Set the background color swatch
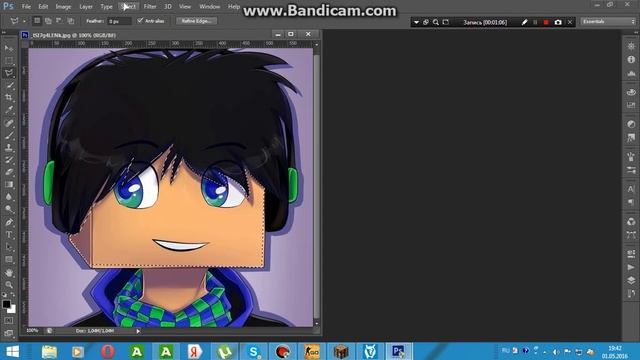Image resolution: width=640 pixels, height=360 pixels. pyautogui.click(x=13, y=310)
